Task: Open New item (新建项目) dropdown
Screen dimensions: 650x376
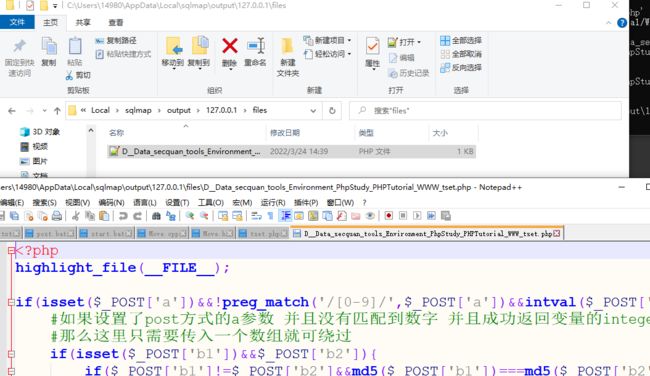Action: point(327,40)
